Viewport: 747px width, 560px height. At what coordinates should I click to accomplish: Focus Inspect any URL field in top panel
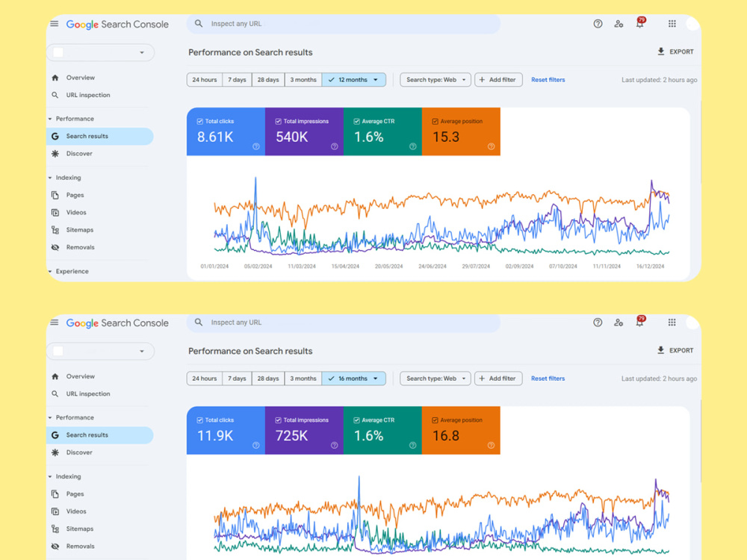coord(344,24)
